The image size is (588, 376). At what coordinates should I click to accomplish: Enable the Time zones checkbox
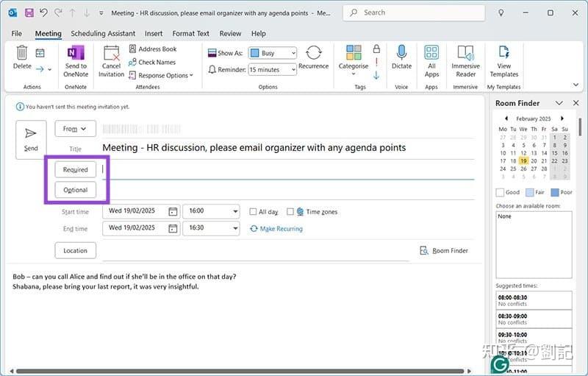pos(290,212)
